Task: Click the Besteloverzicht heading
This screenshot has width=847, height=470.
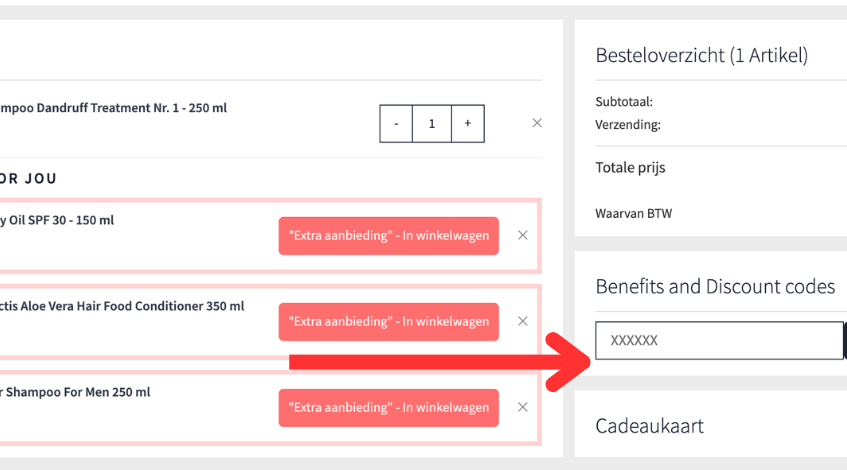Action: pos(701,55)
